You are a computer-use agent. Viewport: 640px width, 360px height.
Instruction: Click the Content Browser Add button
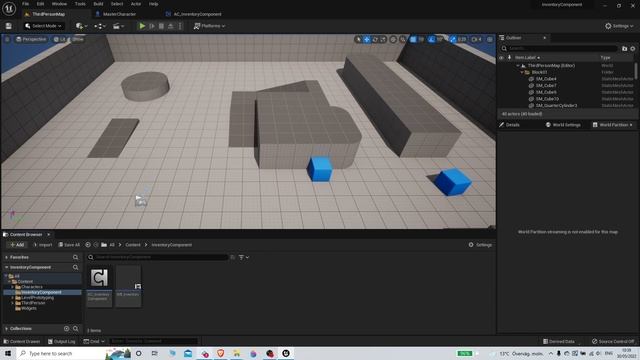tap(17, 245)
